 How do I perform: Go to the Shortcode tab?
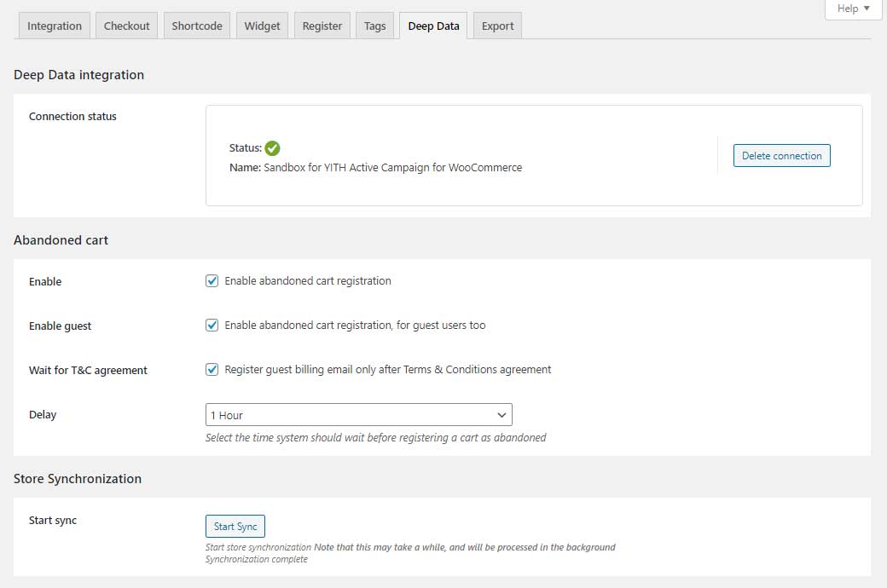[x=197, y=26]
